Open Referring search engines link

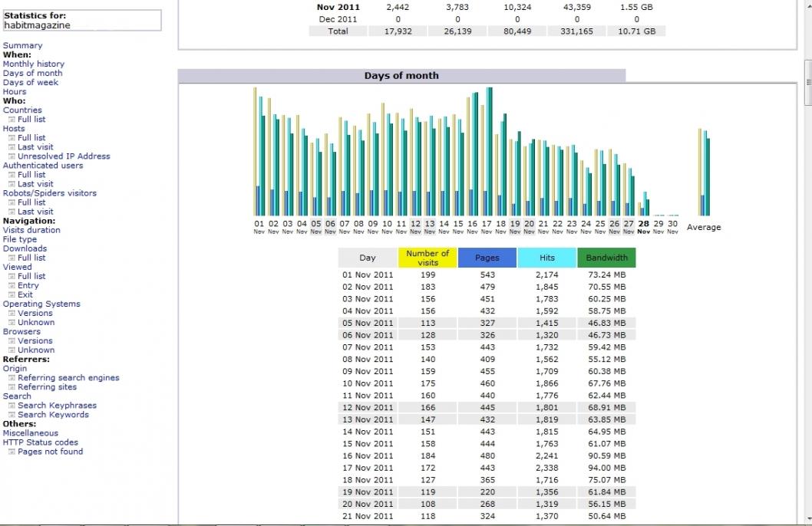tap(68, 377)
